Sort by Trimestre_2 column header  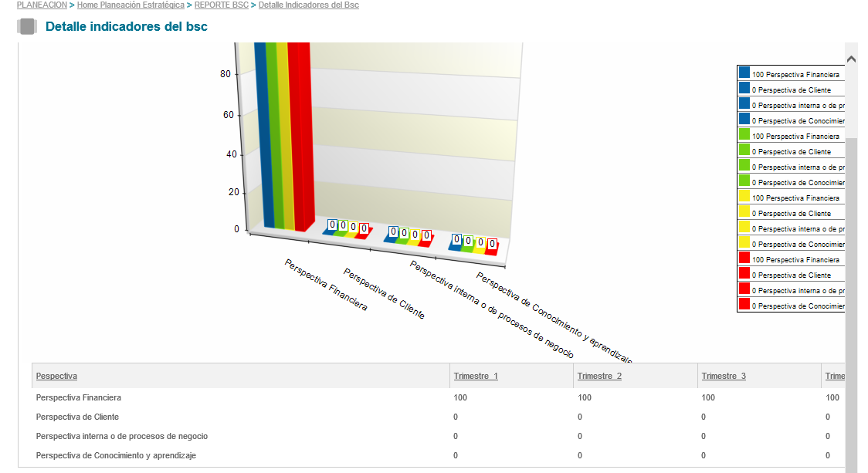pos(599,377)
